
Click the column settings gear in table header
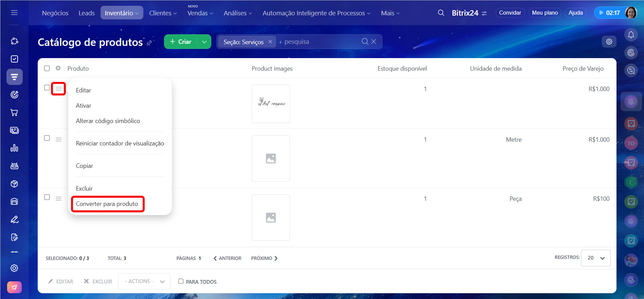58,68
